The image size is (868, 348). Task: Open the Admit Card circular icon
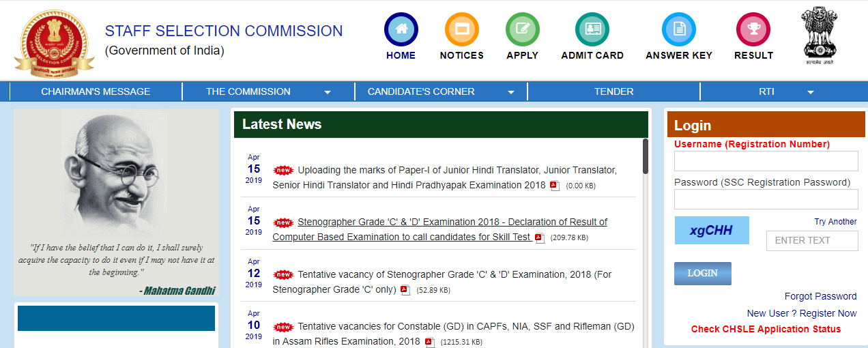click(592, 29)
